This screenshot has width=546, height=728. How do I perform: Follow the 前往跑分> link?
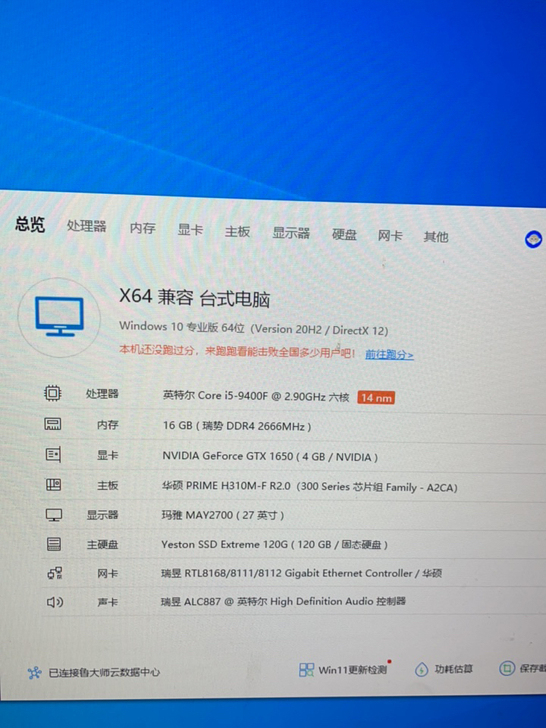(389, 355)
